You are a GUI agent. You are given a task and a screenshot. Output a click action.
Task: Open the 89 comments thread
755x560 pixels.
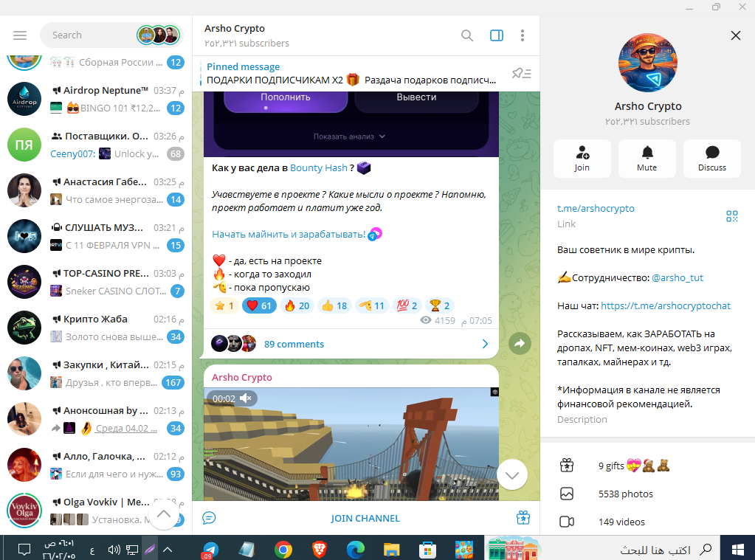coord(350,344)
